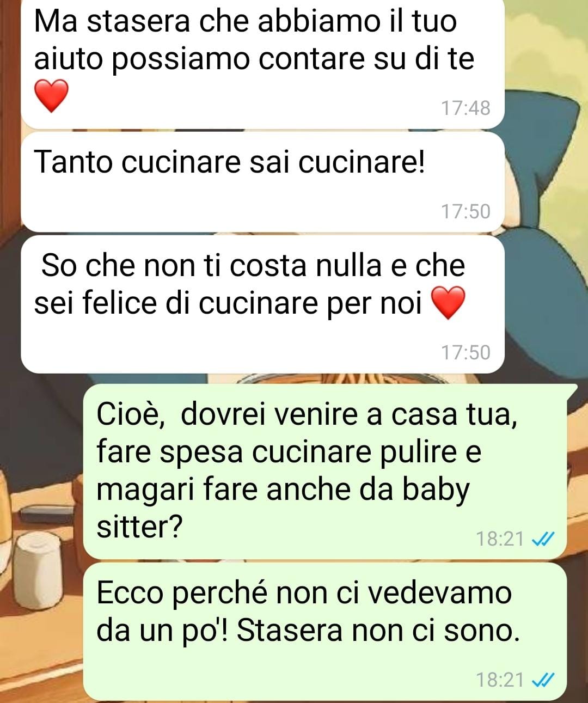Select the message 'So che non ti costa nulla'
The width and height of the screenshot is (588, 703).
(x=262, y=304)
